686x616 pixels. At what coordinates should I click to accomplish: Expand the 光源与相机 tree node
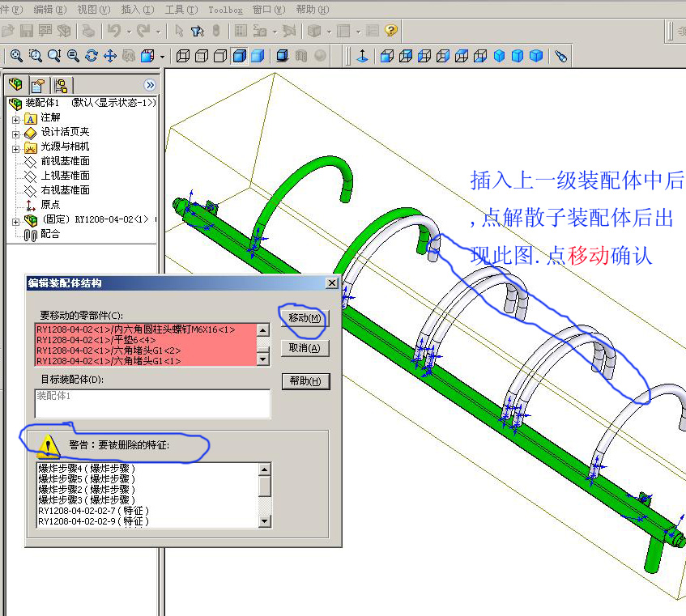(x=15, y=149)
